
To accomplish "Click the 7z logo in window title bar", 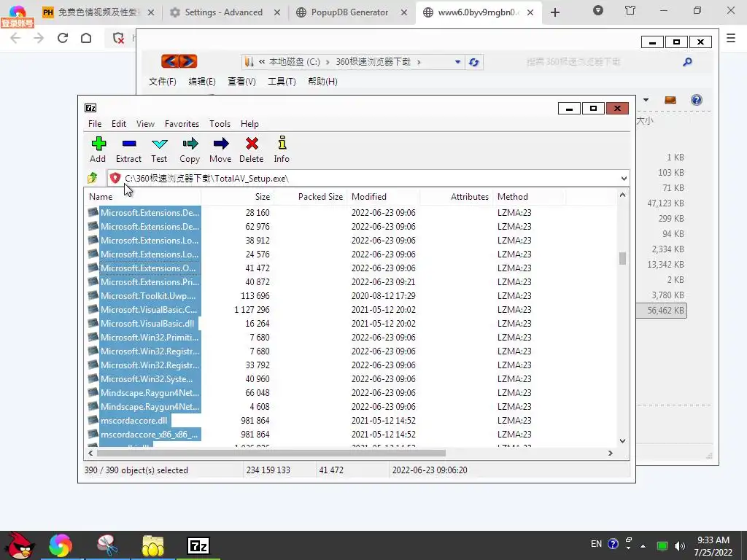I will point(90,108).
